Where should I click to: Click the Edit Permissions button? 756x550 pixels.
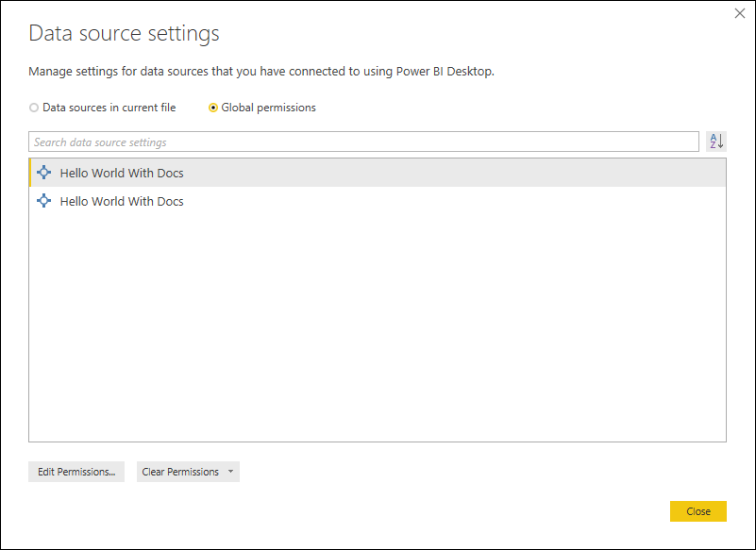pyautogui.click(x=76, y=471)
